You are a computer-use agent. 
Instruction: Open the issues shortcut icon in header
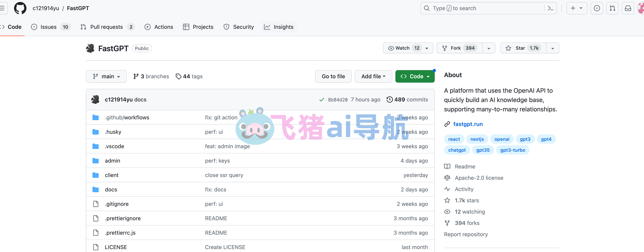pyautogui.click(x=596, y=8)
